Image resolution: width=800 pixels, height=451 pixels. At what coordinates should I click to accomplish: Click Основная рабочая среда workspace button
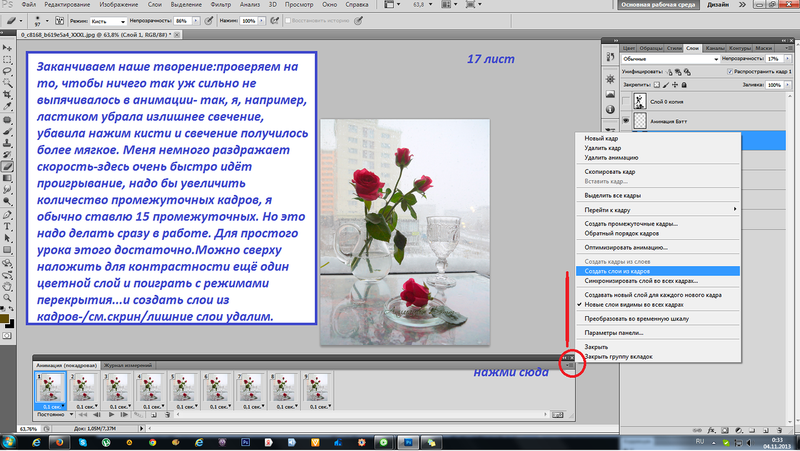(x=658, y=5)
